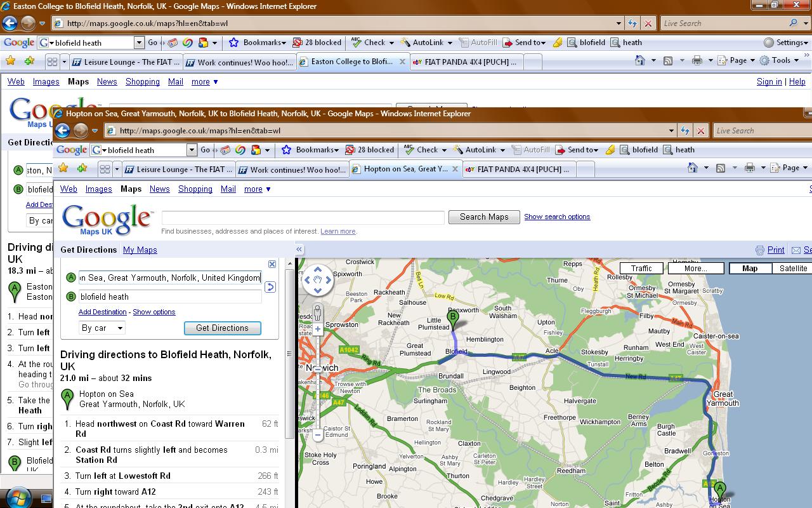This screenshot has width=812, height=508.
Task: Collapse the left panel with double chevron
Action: click(x=299, y=250)
